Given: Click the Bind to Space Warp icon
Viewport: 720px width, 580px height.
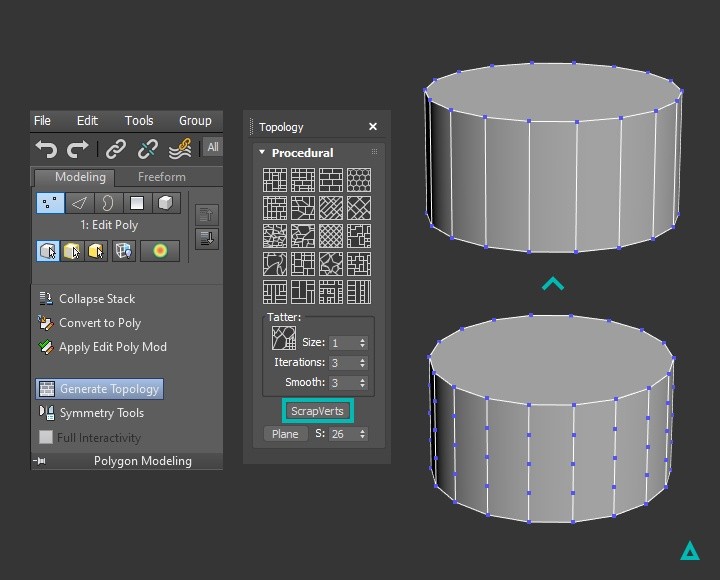Looking at the screenshot, I should tap(180, 149).
